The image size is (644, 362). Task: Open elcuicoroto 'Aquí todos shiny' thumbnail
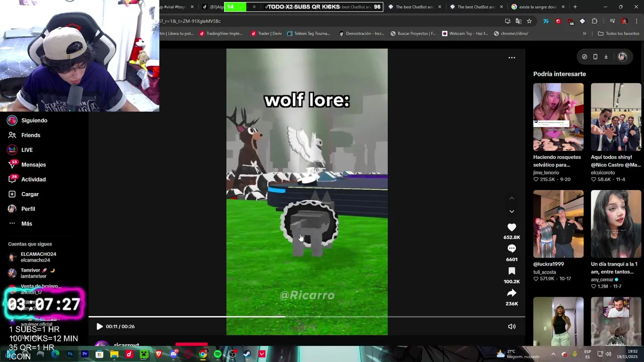click(x=616, y=117)
